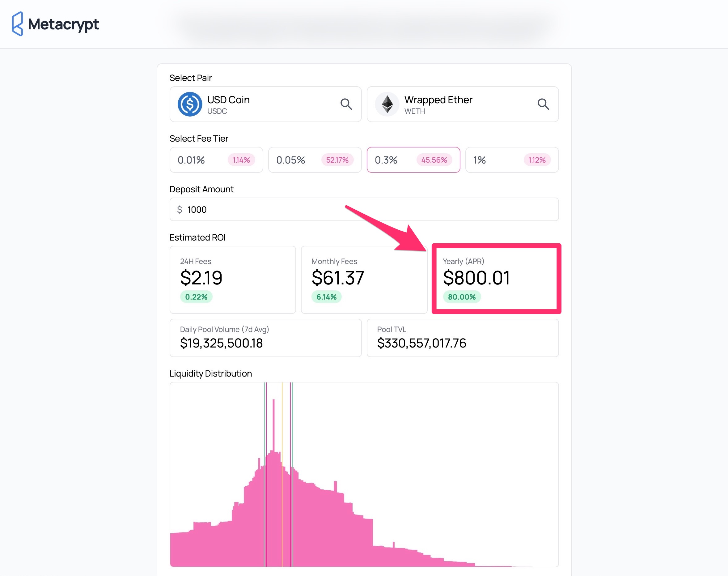Click the Estimated ROI heading
The height and width of the screenshot is (576, 728).
tap(197, 237)
